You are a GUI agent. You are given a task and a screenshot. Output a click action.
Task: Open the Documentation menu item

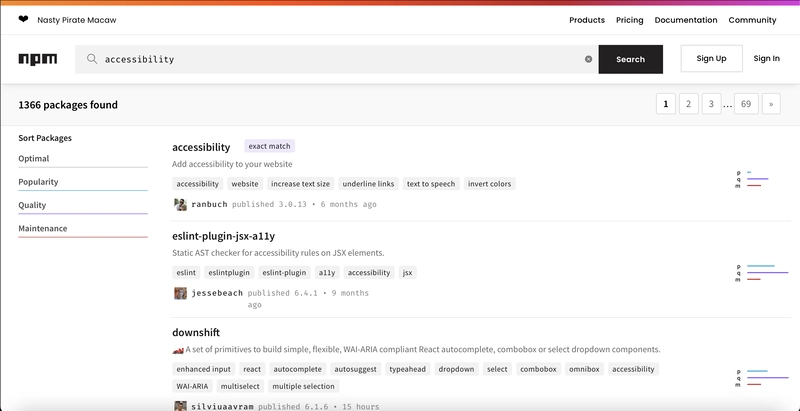coord(686,20)
